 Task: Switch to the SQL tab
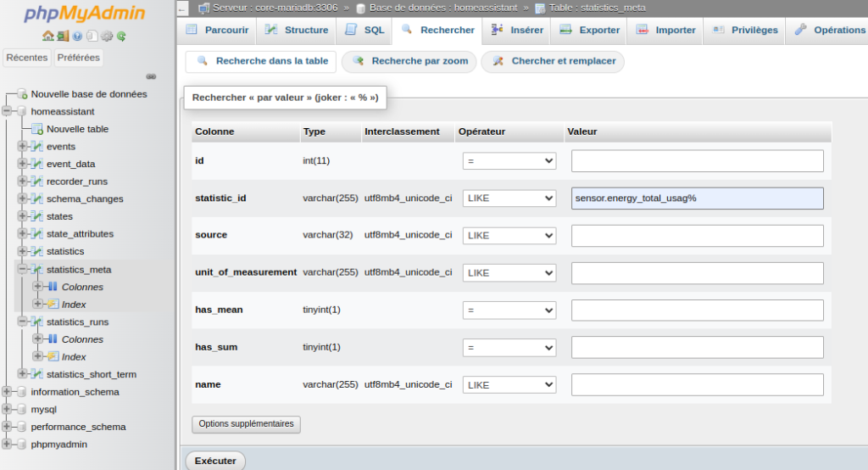(x=364, y=30)
